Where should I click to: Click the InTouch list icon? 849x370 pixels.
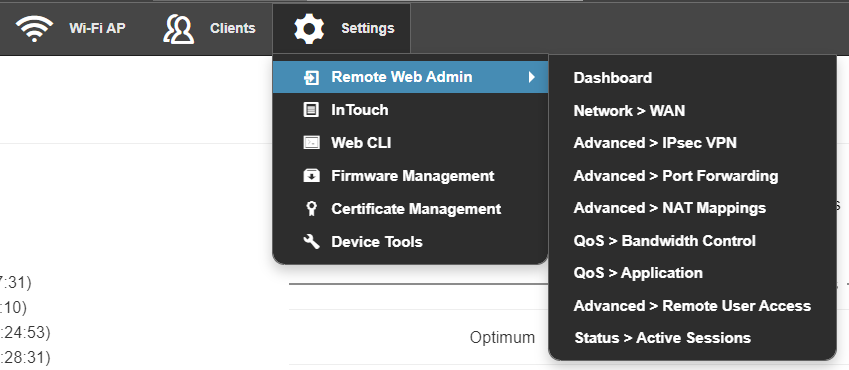coord(311,110)
